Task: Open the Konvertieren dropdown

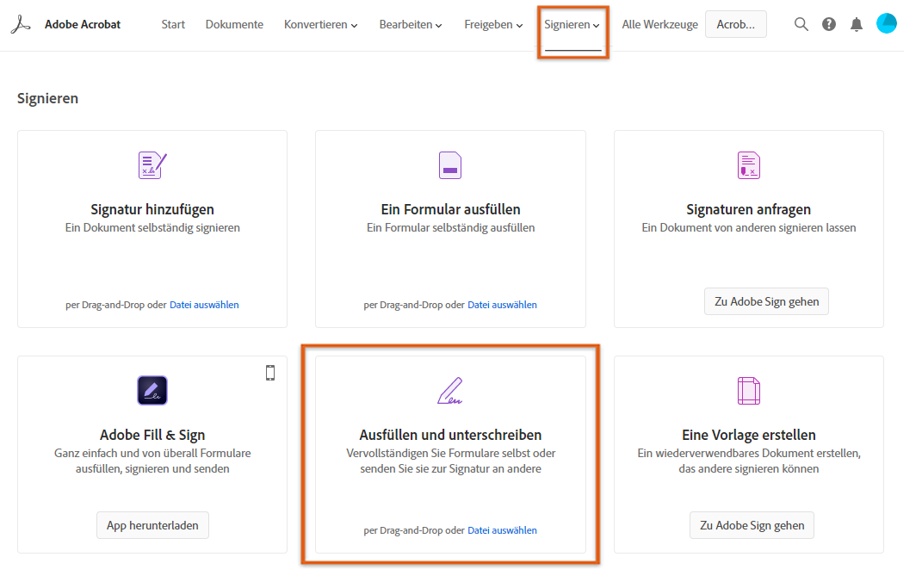Action: (x=320, y=24)
